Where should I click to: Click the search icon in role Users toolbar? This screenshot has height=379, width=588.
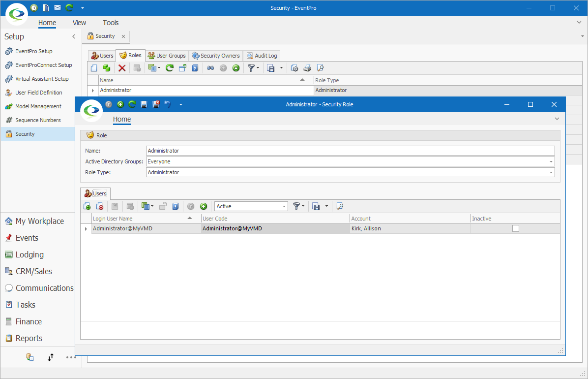click(340, 206)
